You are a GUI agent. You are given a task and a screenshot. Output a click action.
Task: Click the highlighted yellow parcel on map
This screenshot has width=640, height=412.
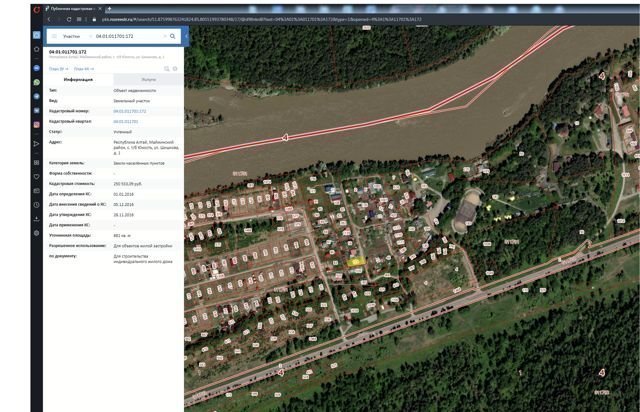coord(356,262)
